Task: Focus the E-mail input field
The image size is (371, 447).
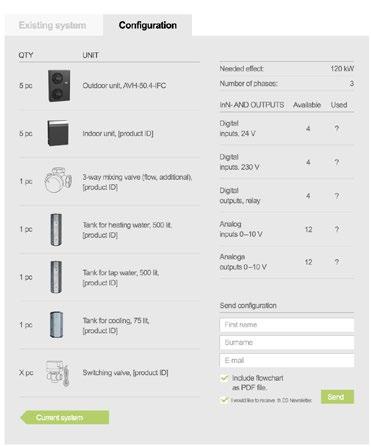Action: click(287, 361)
